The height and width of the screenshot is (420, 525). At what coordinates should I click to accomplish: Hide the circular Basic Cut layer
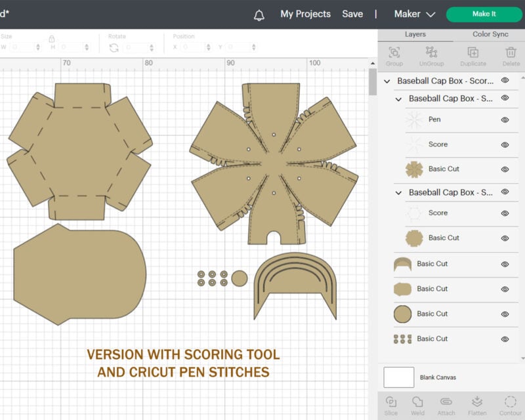coord(503,314)
